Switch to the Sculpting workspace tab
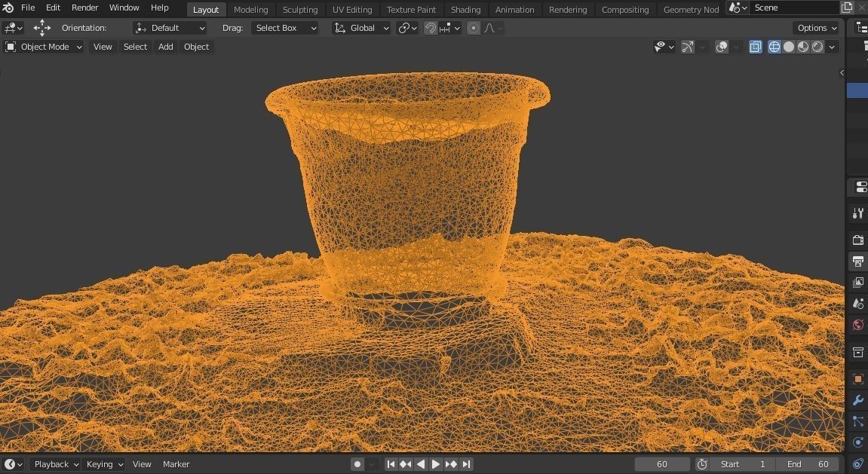The image size is (868, 474). click(x=300, y=9)
